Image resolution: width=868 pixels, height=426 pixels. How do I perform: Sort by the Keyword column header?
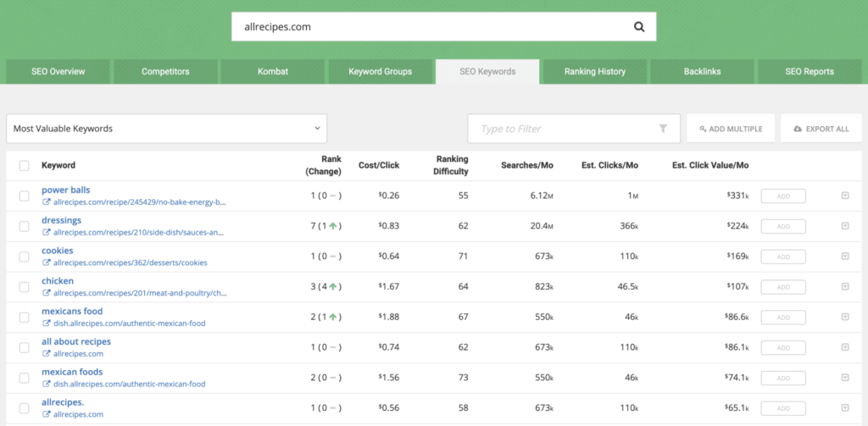tap(58, 165)
